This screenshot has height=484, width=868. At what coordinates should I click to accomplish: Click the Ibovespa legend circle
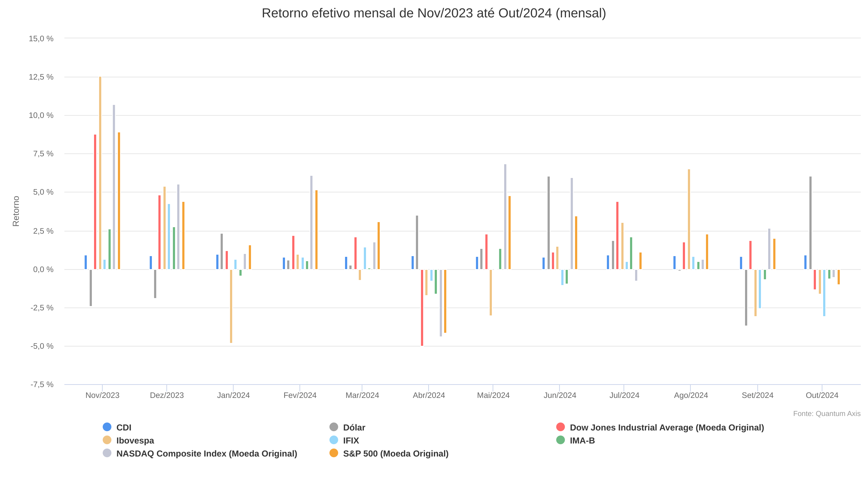pyautogui.click(x=107, y=440)
